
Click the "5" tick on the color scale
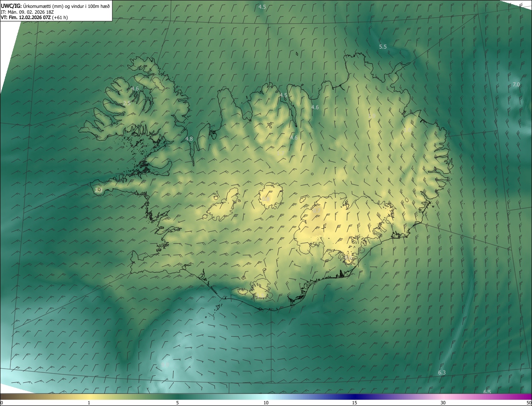[177, 403]
